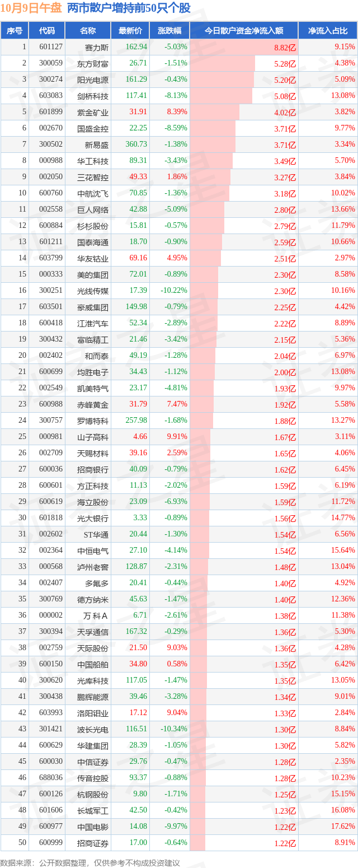Click stock code 600418

point(51,323)
